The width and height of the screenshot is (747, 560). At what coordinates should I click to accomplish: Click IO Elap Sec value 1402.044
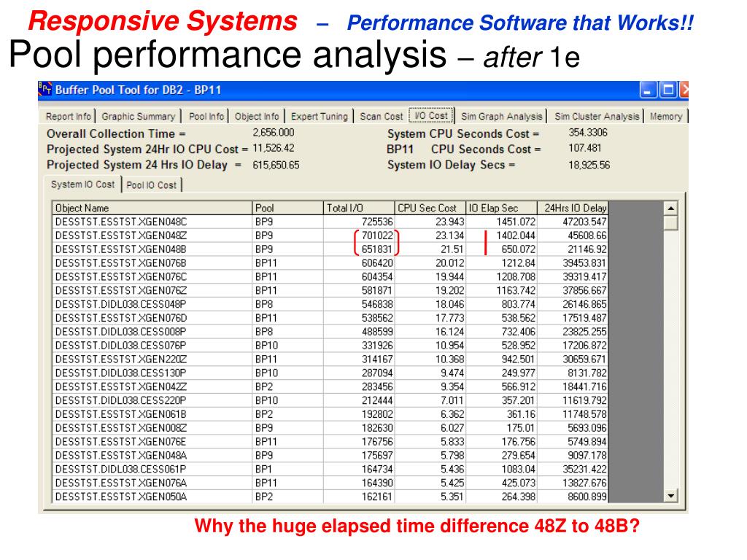pyautogui.click(x=516, y=236)
